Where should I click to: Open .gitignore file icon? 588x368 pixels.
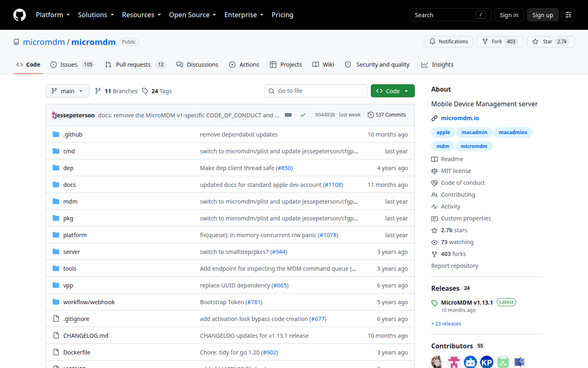[56, 319]
